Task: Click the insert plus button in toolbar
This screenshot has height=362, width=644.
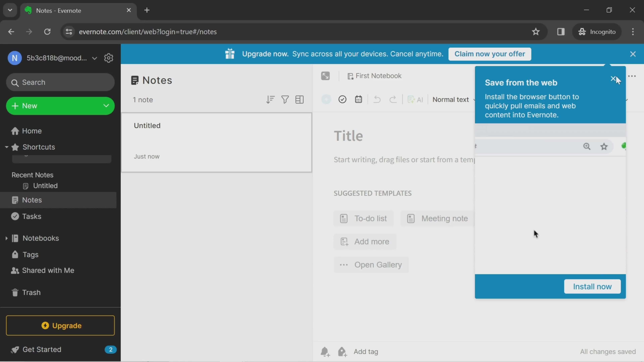Action: click(x=326, y=99)
